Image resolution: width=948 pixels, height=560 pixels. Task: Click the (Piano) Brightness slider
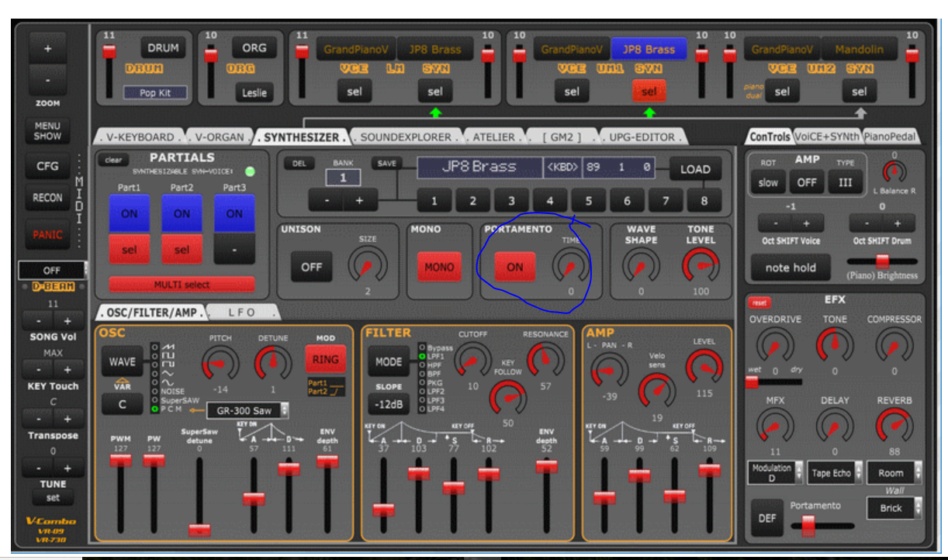(x=882, y=261)
